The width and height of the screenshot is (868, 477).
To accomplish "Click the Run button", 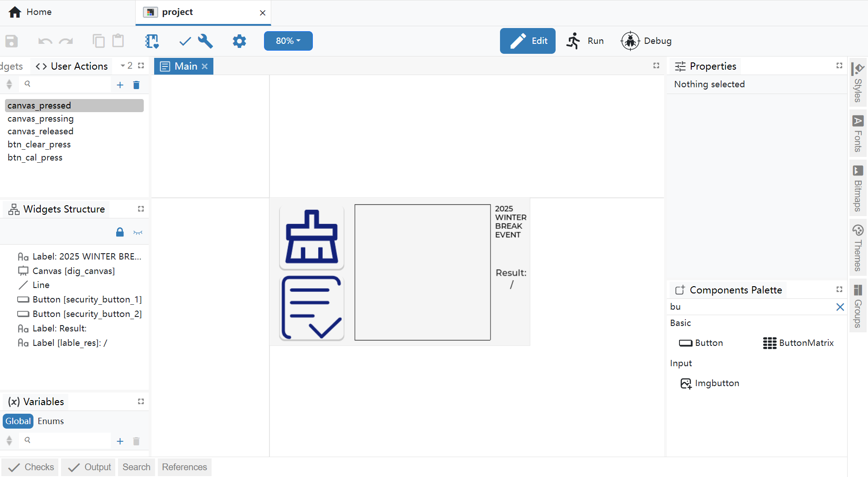I will 585,41.
